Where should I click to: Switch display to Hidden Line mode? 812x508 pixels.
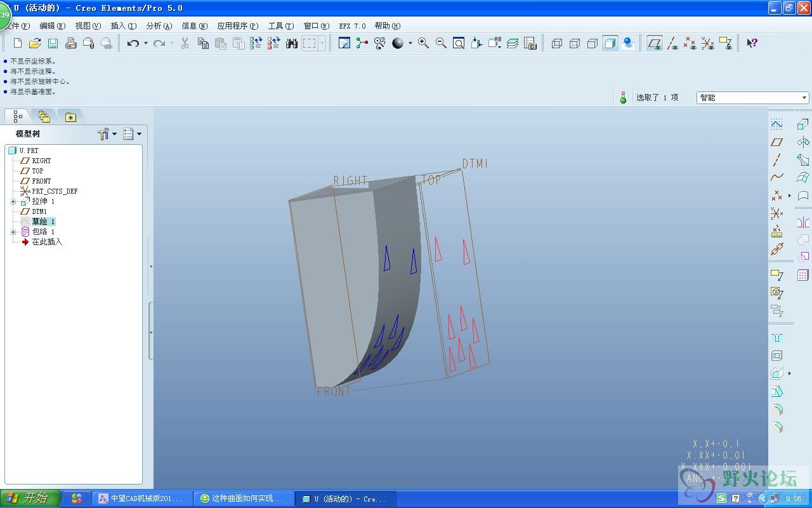click(575, 43)
